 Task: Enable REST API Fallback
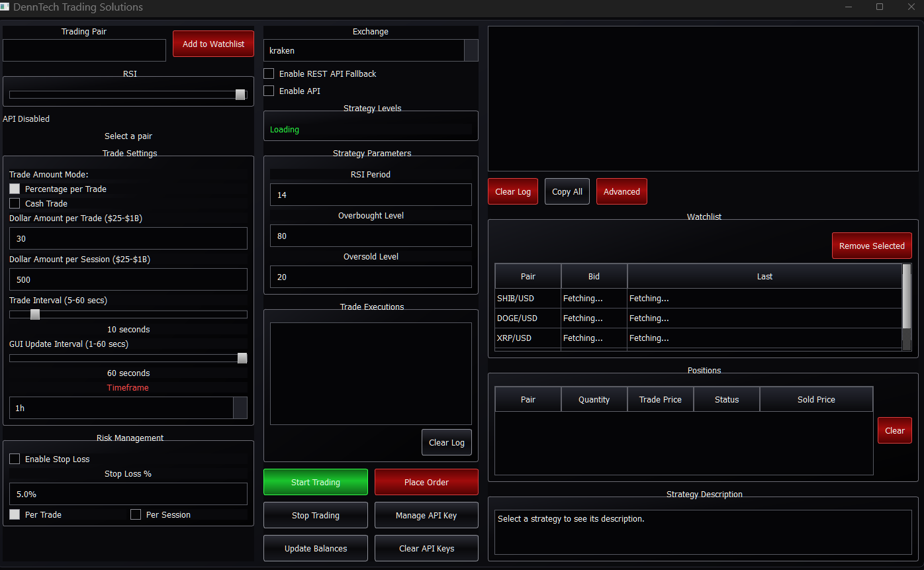269,73
